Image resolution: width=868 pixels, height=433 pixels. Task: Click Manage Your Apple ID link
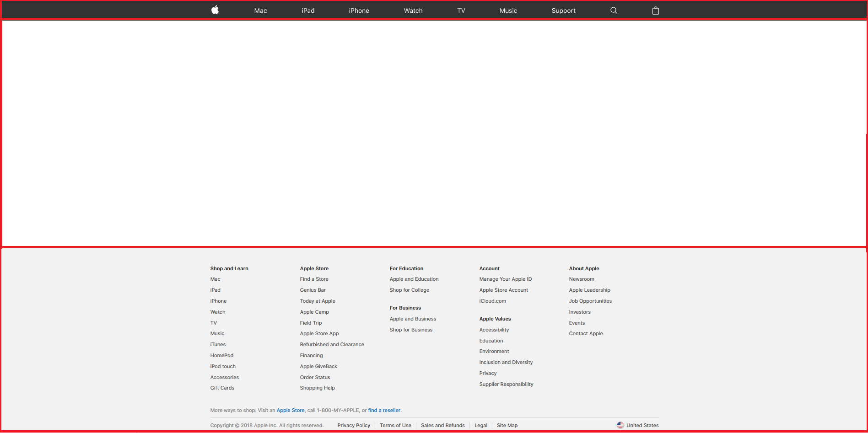(x=505, y=279)
